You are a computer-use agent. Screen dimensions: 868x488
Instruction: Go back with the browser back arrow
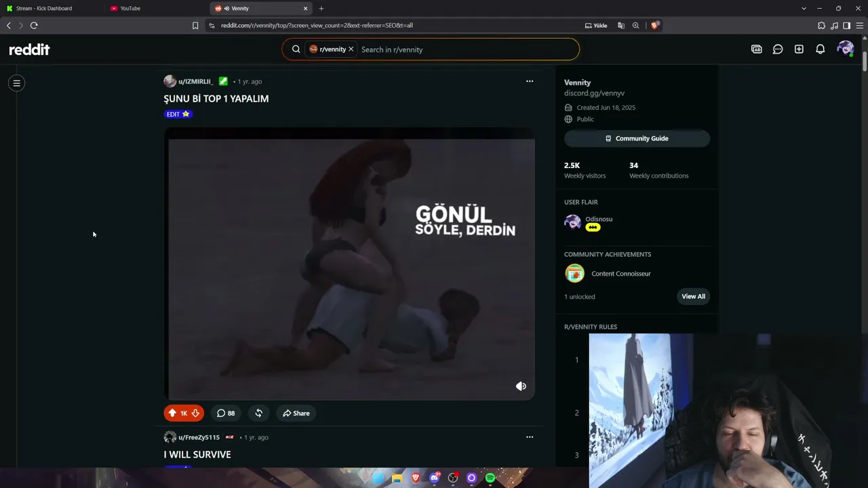pyautogui.click(x=9, y=26)
